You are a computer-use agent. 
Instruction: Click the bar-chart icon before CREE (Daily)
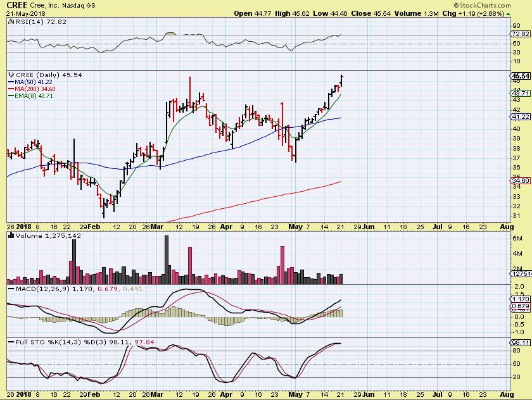11,75
